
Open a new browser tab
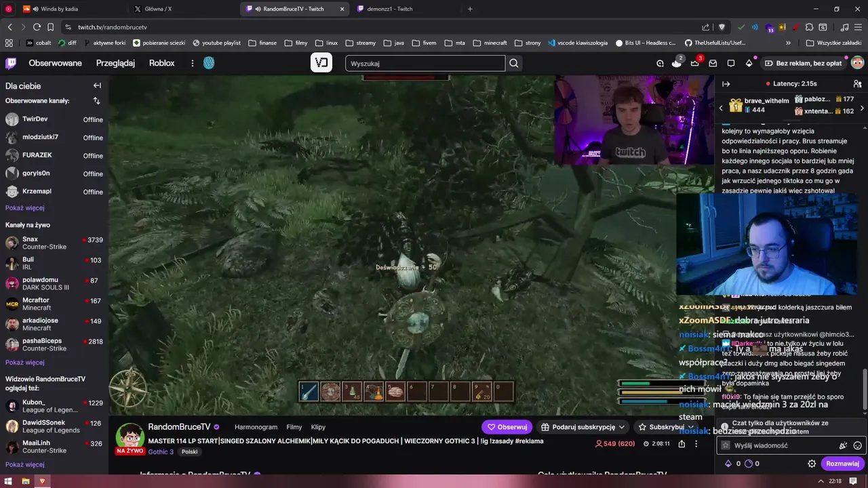point(470,9)
